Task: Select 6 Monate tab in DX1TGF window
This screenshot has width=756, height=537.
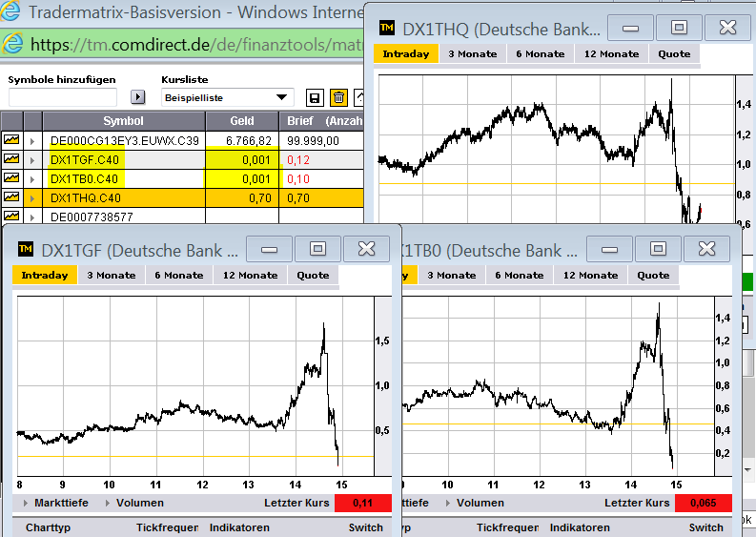Action: click(179, 275)
